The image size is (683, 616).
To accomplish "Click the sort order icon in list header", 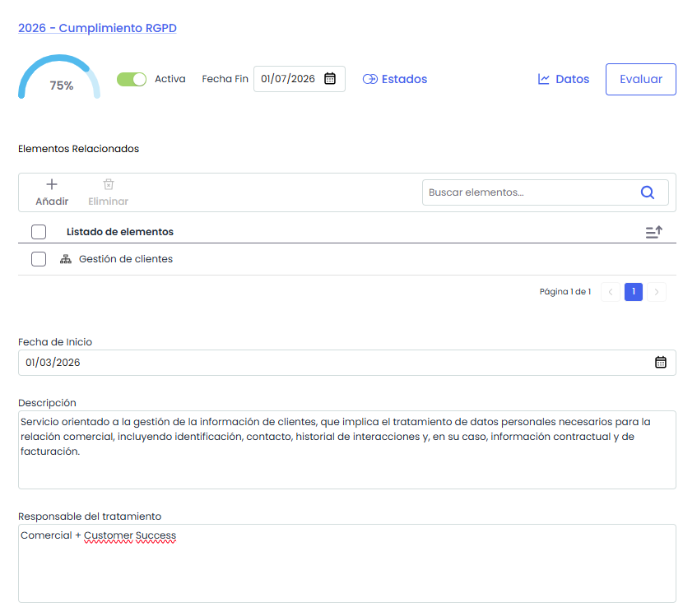I will [653, 233].
